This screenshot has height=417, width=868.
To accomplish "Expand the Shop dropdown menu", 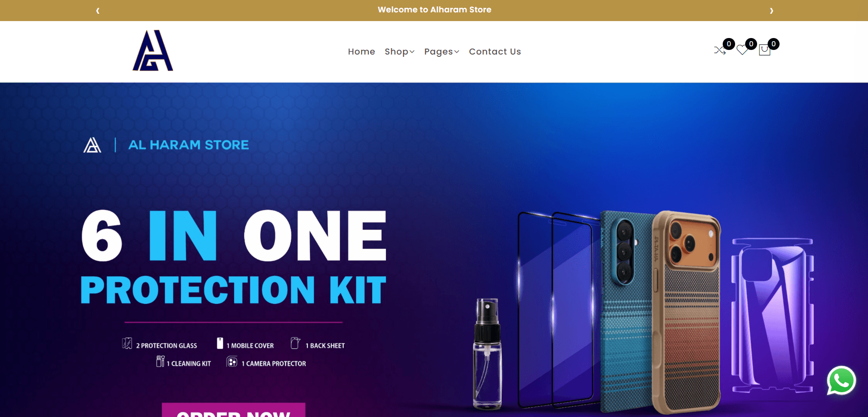I will coord(400,52).
